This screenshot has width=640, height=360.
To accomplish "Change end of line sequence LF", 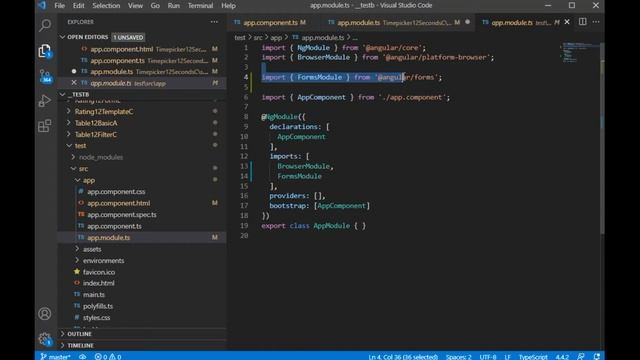I will (x=507, y=356).
